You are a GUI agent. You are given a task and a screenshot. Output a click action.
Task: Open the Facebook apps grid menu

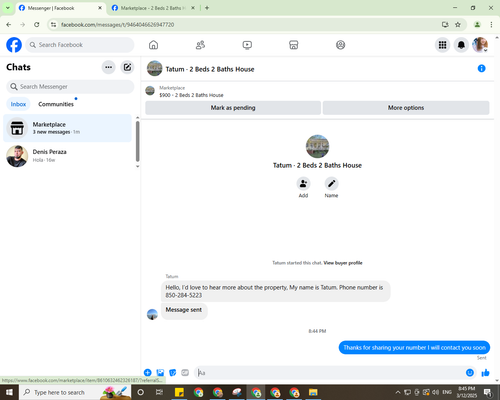coord(442,45)
